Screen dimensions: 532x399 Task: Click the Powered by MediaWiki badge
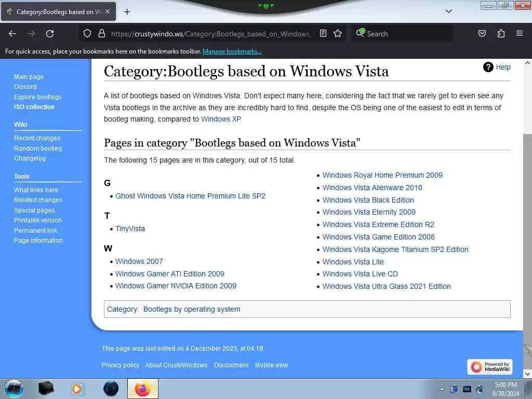(x=489, y=367)
